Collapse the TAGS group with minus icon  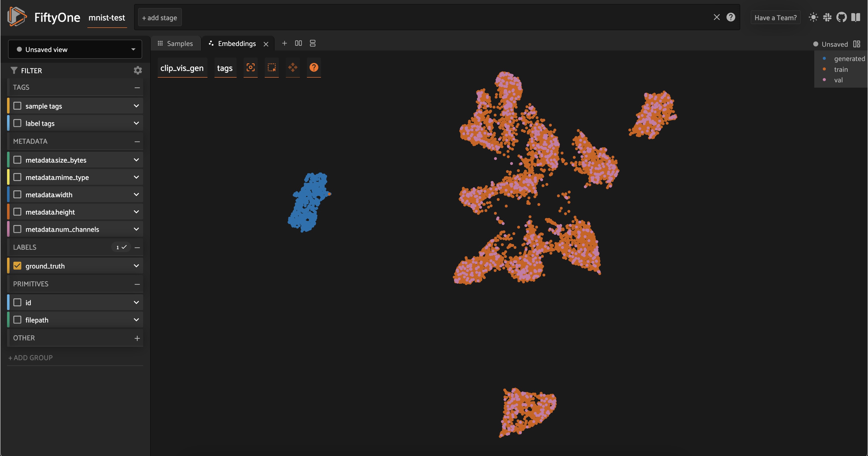tap(137, 88)
